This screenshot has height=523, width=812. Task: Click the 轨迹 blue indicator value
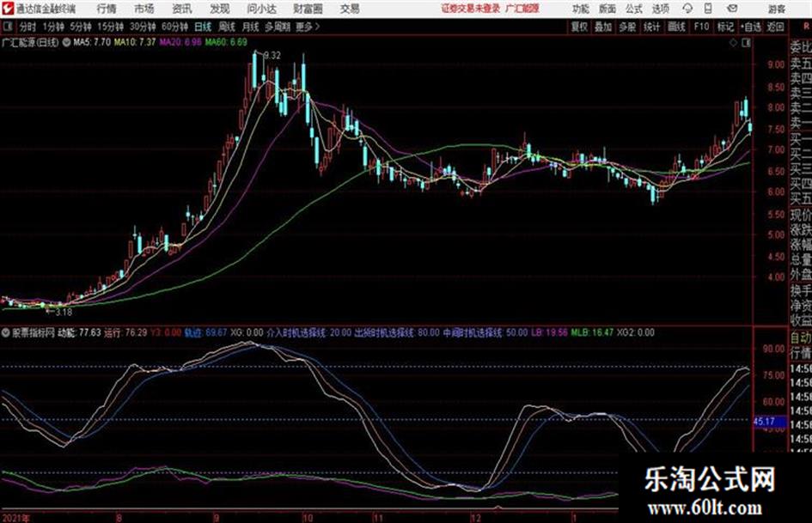click(205, 332)
